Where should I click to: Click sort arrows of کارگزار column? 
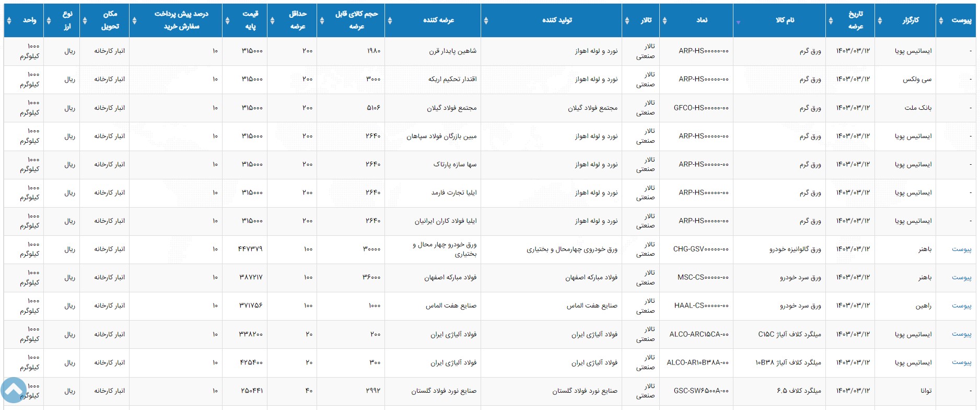(880, 20)
